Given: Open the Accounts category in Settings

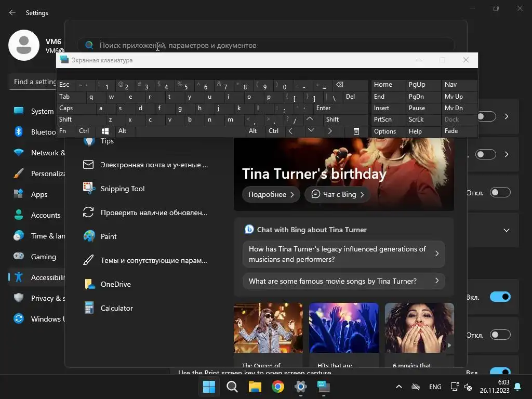Looking at the screenshot, I should [x=37, y=215].
